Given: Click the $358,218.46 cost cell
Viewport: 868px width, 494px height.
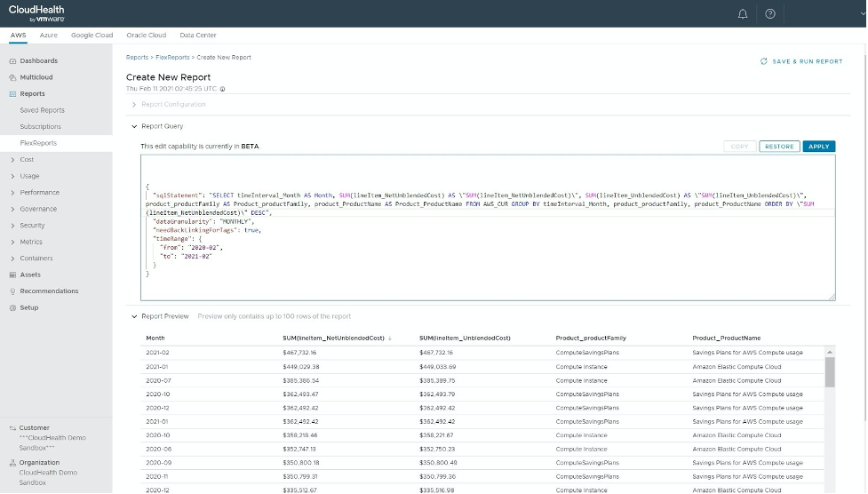Looking at the screenshot, I should point(300,436).
